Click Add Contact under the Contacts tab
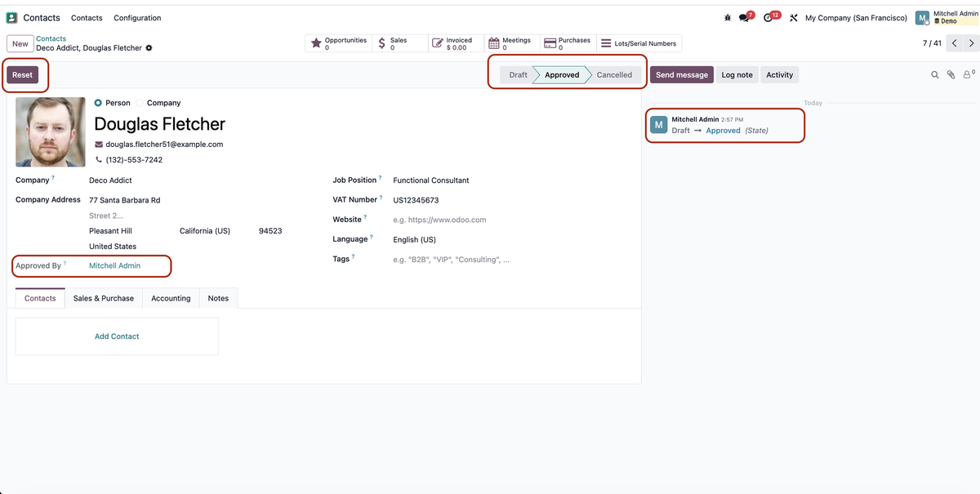980x494 pixels. (x=117, y=336)
